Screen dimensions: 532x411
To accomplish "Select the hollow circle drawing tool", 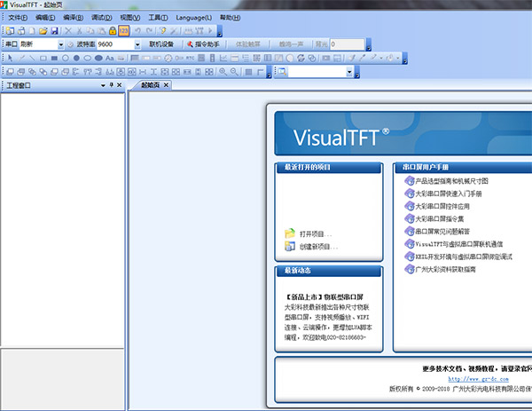I will [66, 58].
